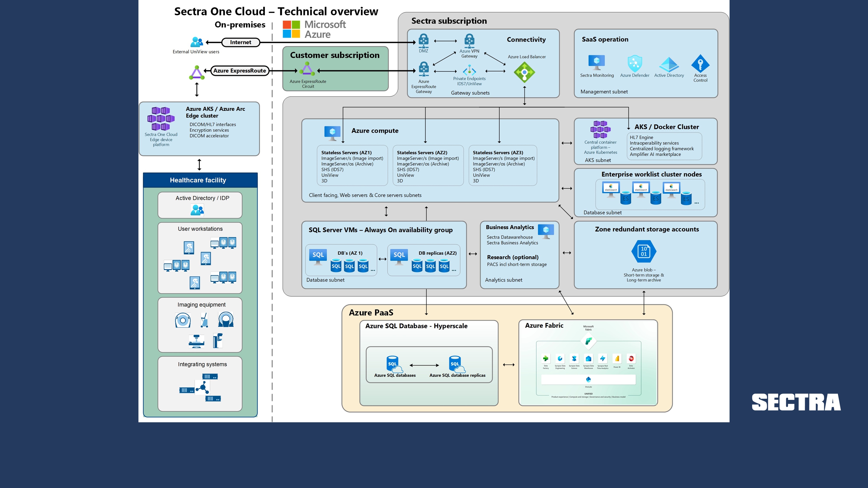Screen dimensions: 868x488
Task: Click the Stateless Servers (AZ2) box
Action: 428,165
